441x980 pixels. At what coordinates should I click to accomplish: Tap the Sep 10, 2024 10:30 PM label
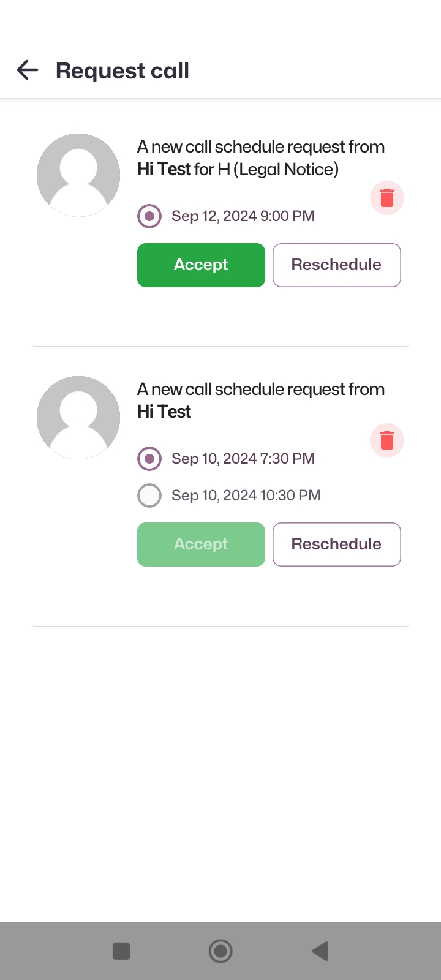pyautogui.click(x=246, y=496)
